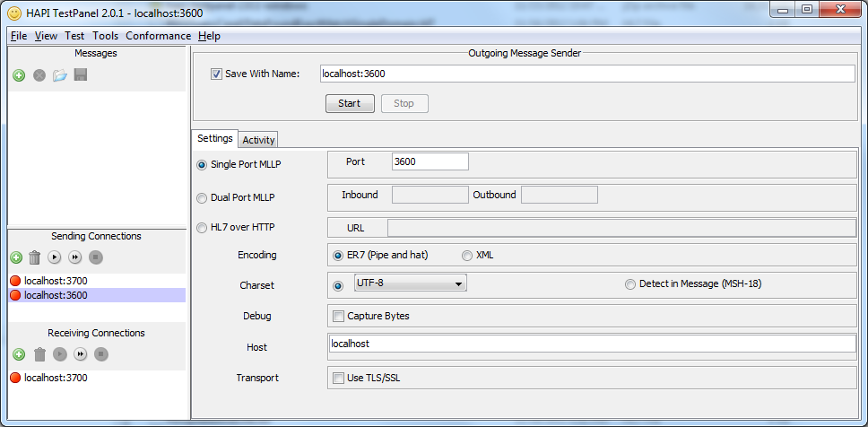The image size is (868, 427).
Task: Stop the selected receiving connection
Action: tap(100, 354)
